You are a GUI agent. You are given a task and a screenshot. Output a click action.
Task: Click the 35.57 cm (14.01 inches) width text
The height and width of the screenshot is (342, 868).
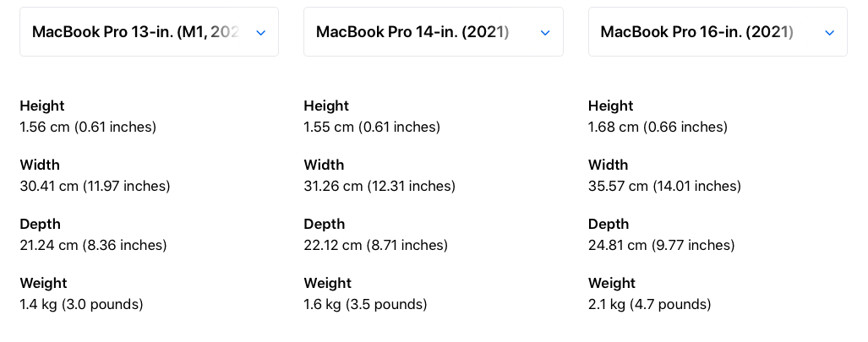click(x=664, y=186)
